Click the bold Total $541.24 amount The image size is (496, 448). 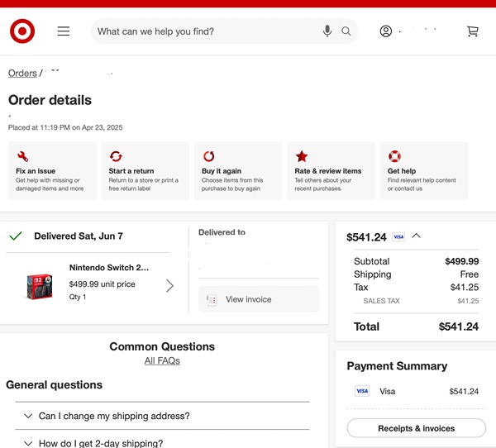tap(458, 326)
